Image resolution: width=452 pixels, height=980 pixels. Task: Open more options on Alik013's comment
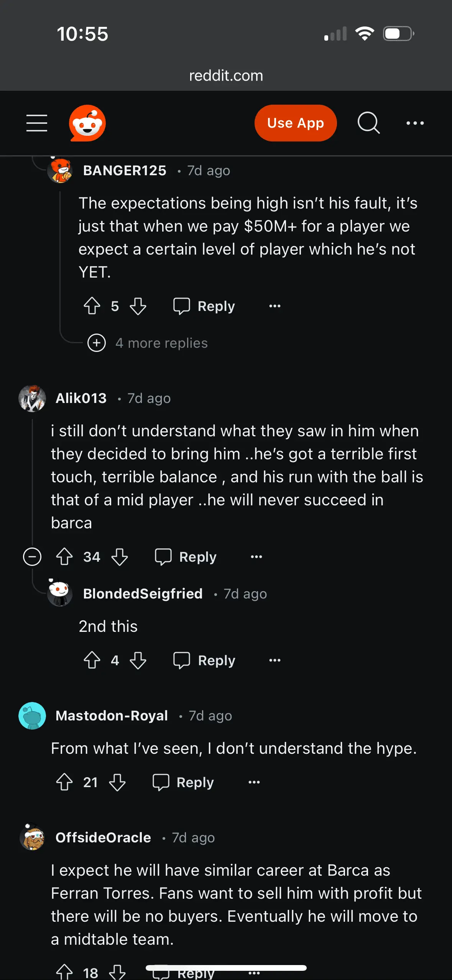pos(256,557)
